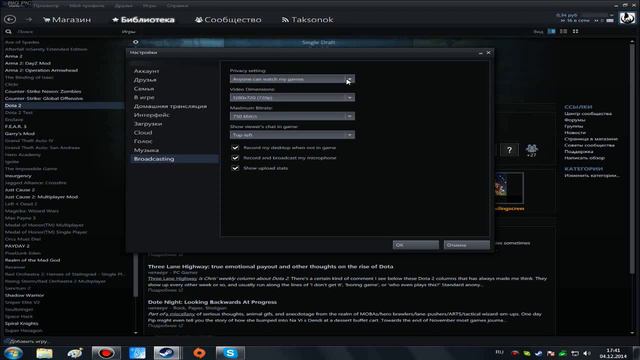Click the question mark achievement tile

coord(509,150)
